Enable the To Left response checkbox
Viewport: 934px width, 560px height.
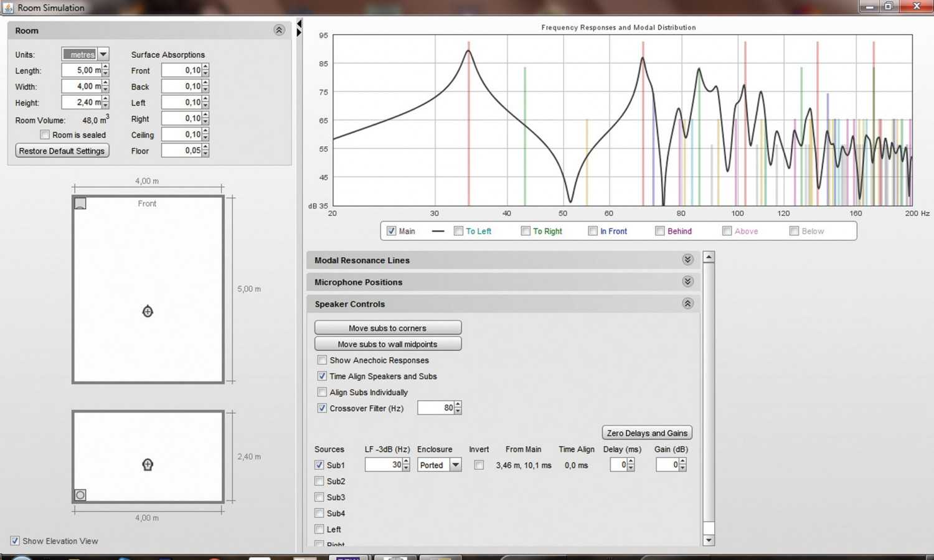458,231
